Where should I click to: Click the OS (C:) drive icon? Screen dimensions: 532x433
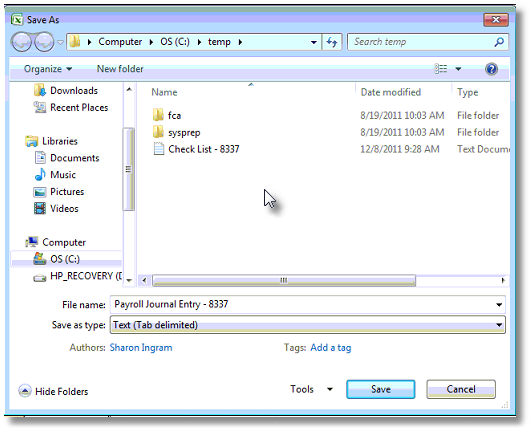click(40, 259)
